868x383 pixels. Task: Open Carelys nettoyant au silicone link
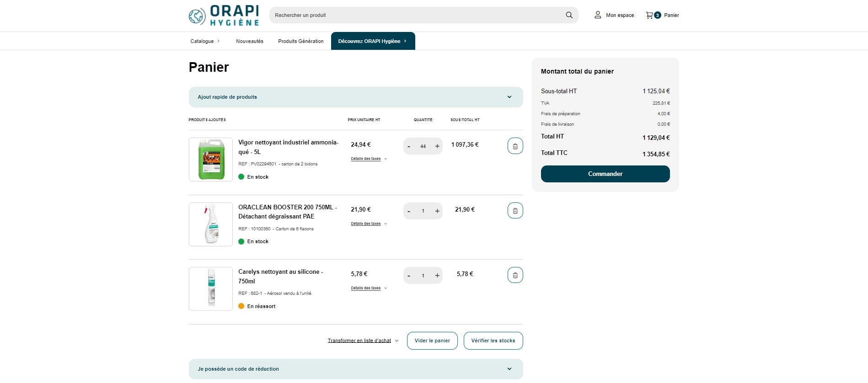(280, 276)
